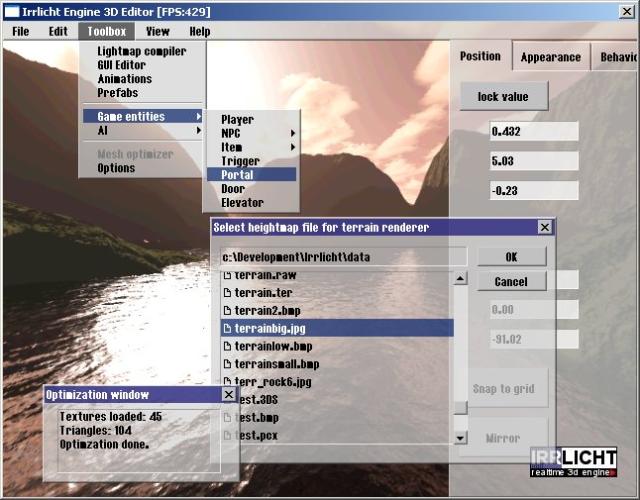Click the file icon next to terrain2.bmp
The width and height of the screenshot is (640, 500).
227,311
